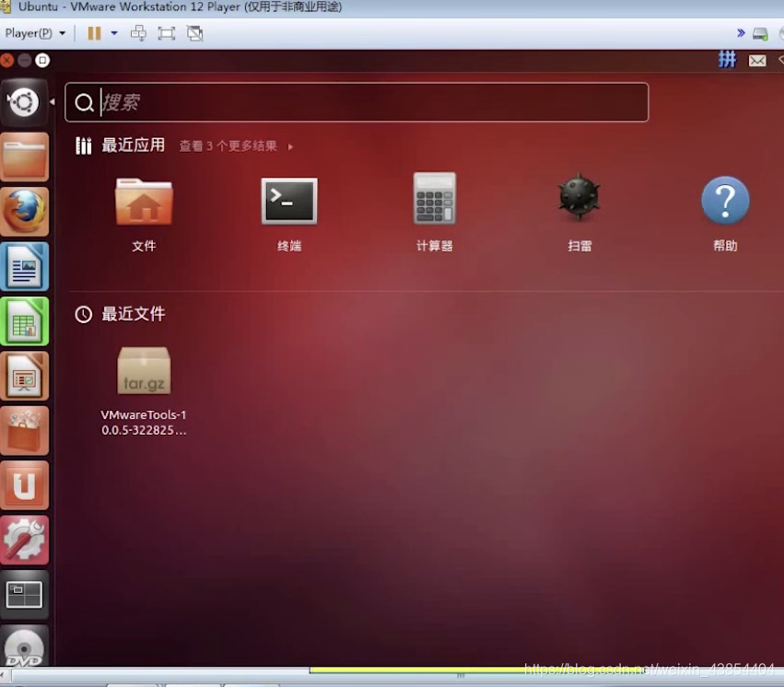
Task: Open the VMwareTools tar.gz recent file
Action: [144, 391]
